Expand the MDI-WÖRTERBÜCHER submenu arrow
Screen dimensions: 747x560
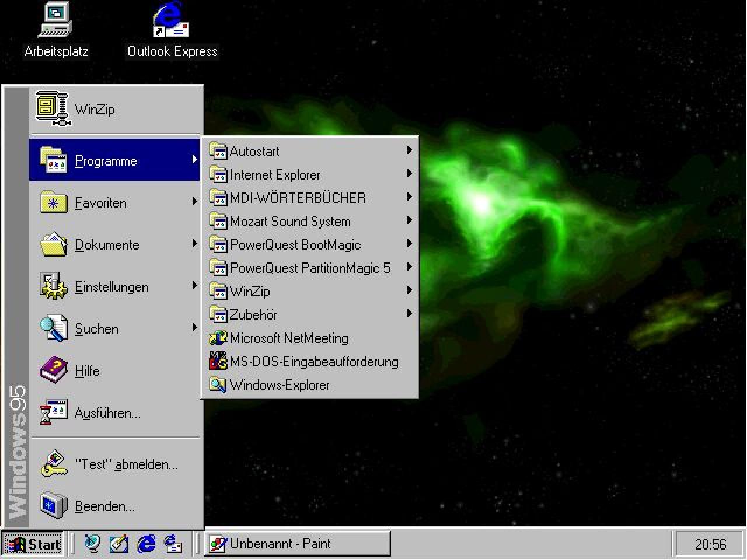409,197
